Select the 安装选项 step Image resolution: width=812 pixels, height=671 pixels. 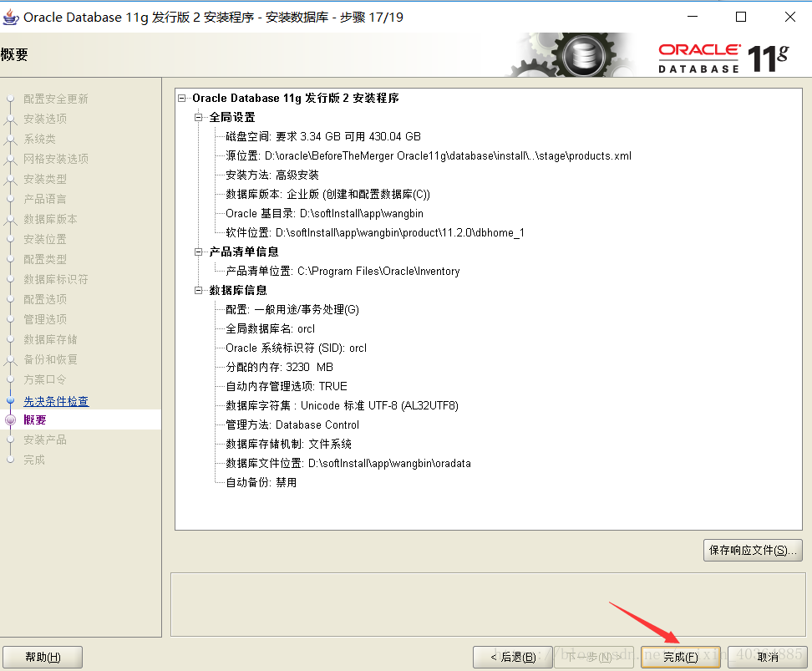tap(45, 119)
